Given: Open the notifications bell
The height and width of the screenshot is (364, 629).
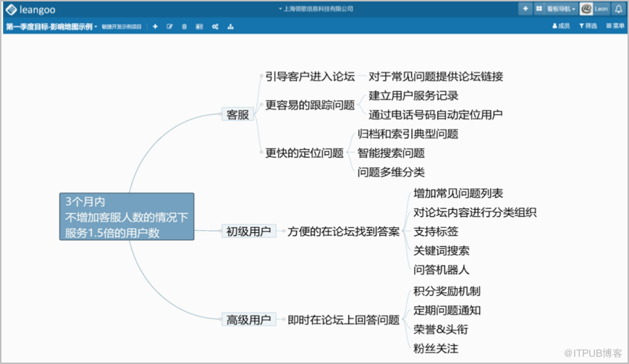Looking at the screenshot, I should pos(619,9).
